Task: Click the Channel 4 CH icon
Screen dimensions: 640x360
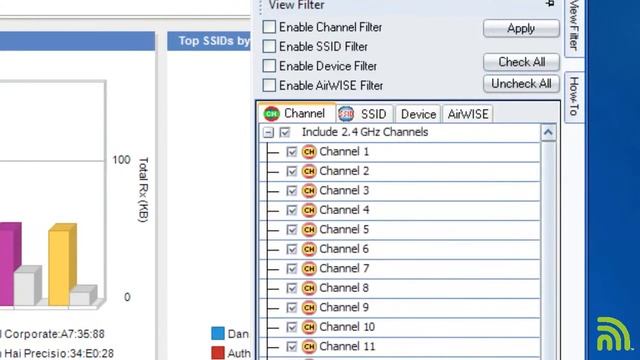Action: click(309, 210)
